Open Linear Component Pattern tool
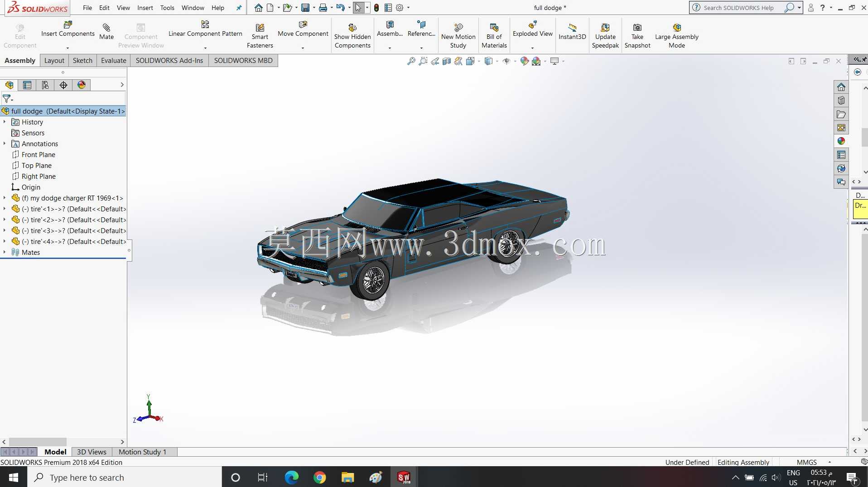The height and width of the screenshot is (487, 868). [x=205, y=29]
